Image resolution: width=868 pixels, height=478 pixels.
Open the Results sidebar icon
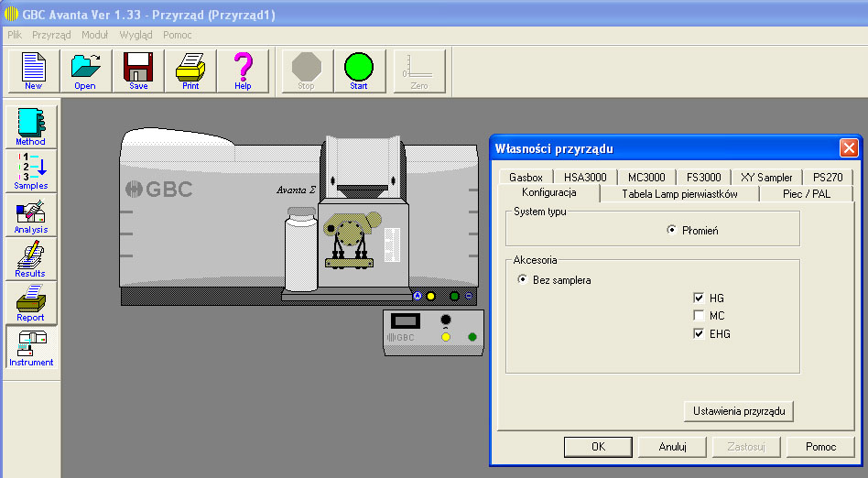coord(31,259)
